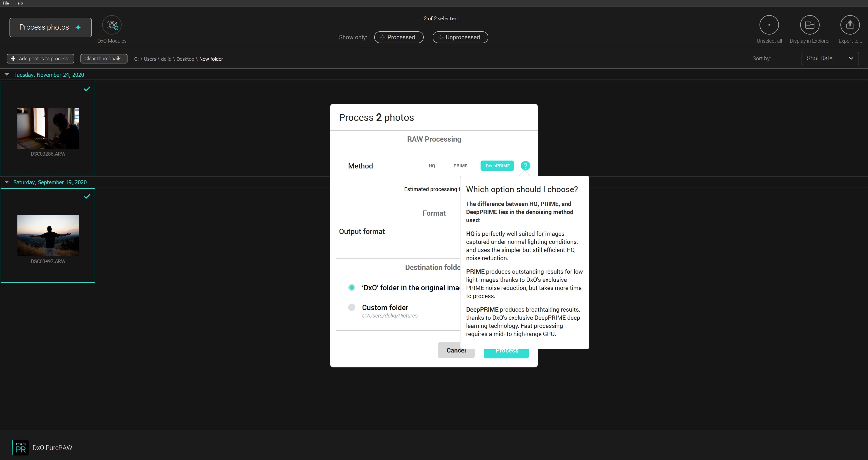The height and width of the screenshot is (460, 868).
Task: Select PRIME processing method
Action: coord(460,166)
